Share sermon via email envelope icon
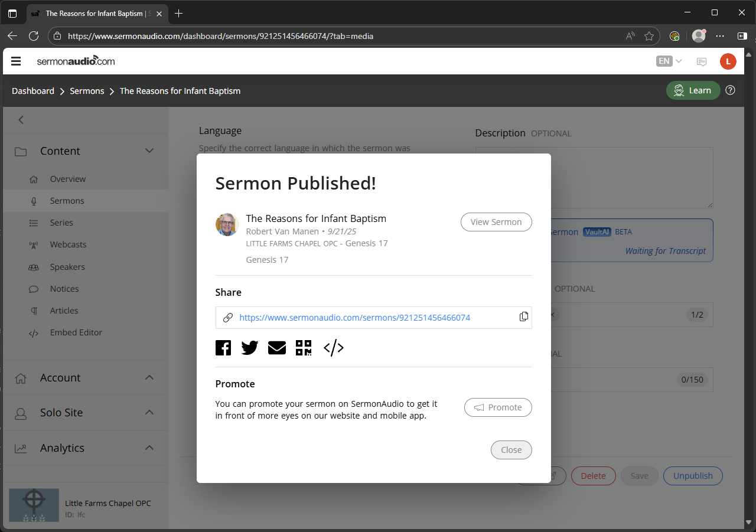This screenshot has width=756, height=532. click(x=277, y=348)
